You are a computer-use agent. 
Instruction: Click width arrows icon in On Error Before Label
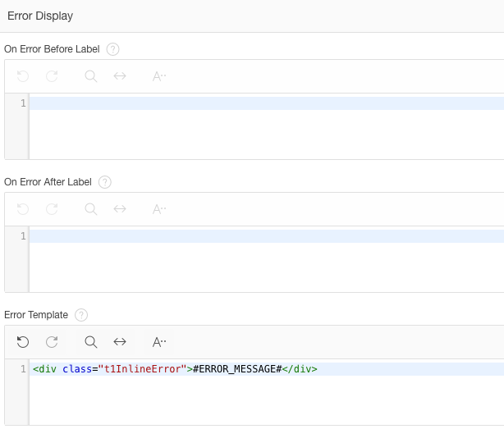click(x=120, y=76)
